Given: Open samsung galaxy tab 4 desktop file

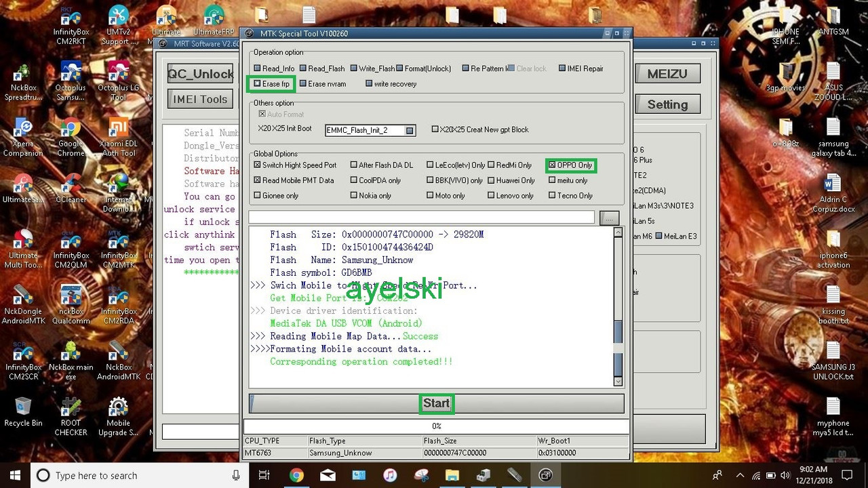Looking at the screenshot, I should click(x=833, y=138).
